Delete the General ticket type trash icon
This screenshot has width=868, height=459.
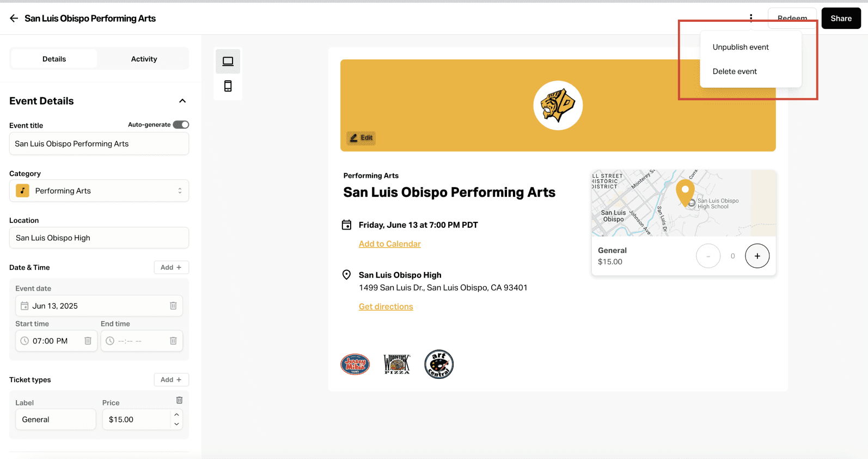[179, 400]
